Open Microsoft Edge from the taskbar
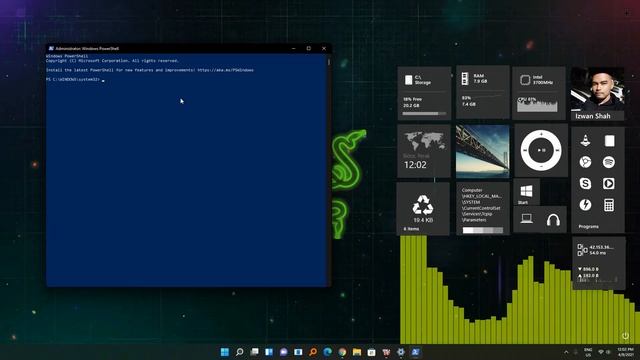This screenshot has height=360, width=640. click(x=328, y=352)
